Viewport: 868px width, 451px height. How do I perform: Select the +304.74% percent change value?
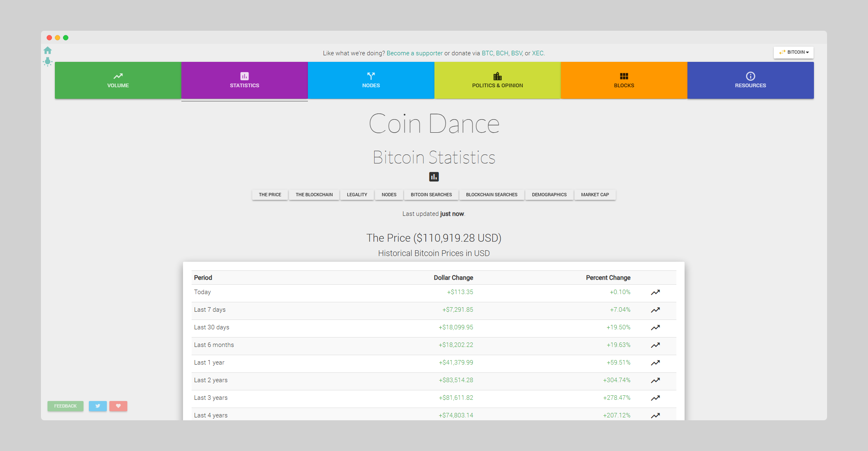pos(617,380)
